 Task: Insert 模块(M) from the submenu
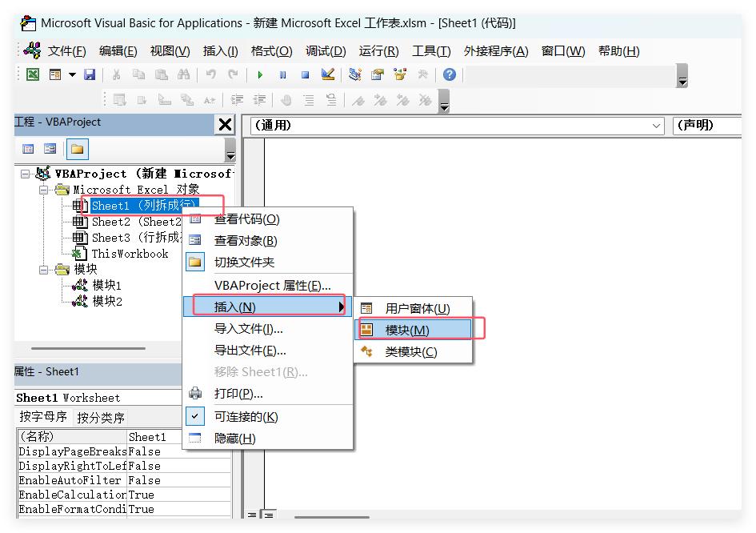[413, 331]
